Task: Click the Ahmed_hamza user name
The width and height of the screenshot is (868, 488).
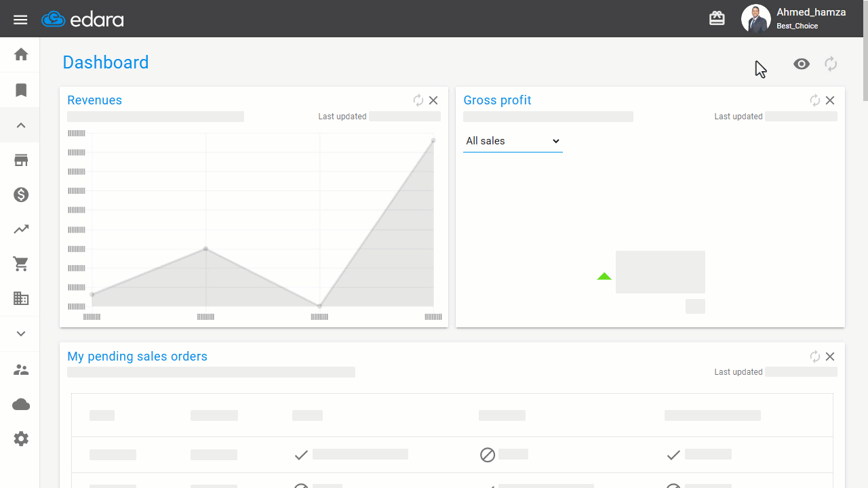Action: coord(811,12)
